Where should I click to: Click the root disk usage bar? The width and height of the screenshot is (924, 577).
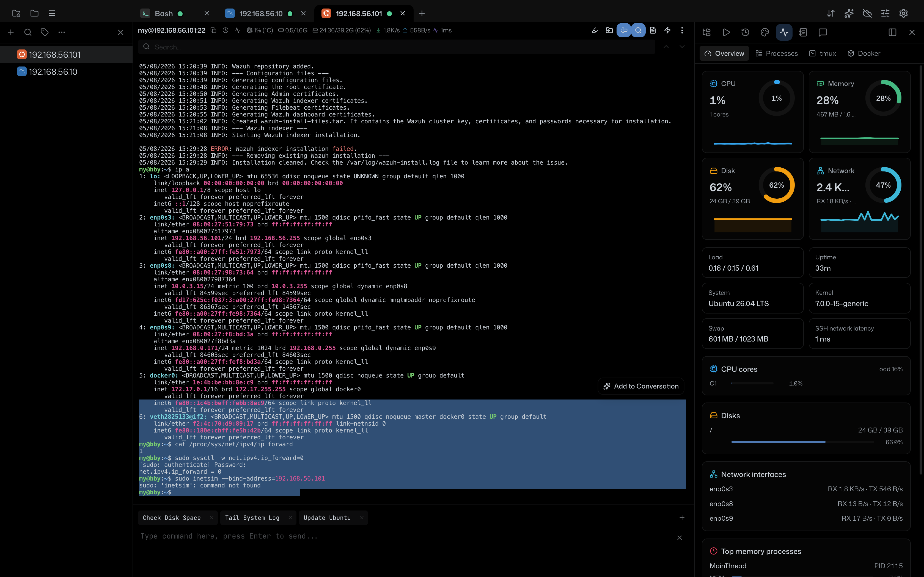pos(802,442)
